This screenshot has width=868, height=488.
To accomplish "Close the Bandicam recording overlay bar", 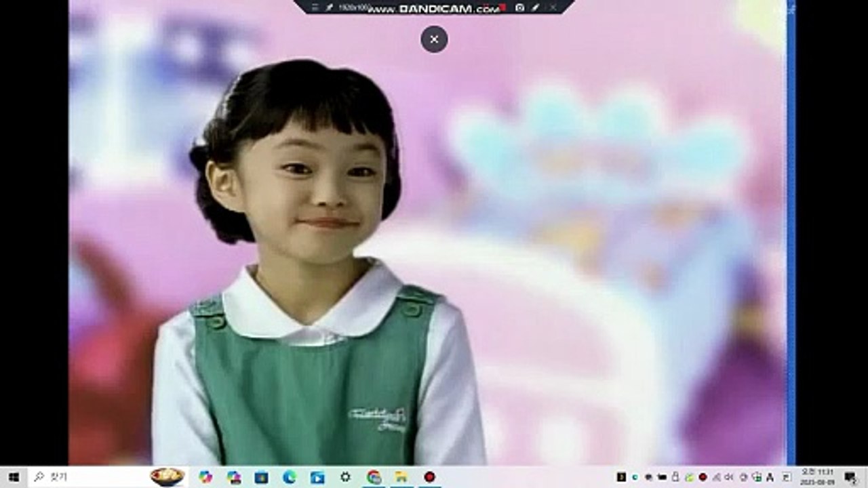I will pos(553,7).
